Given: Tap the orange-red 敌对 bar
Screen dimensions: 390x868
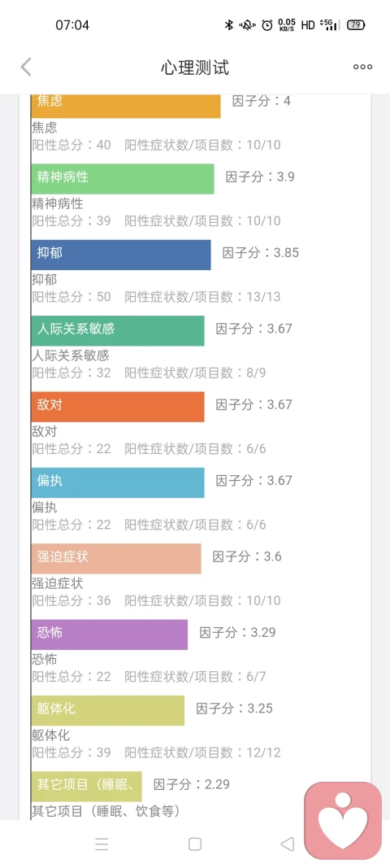Looking at the screenshot, I should 117,406.
